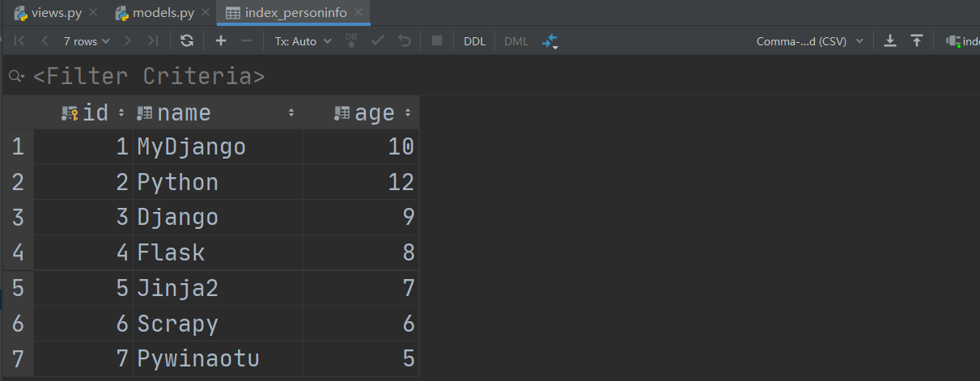The image size is (980, 381).
Task: Select the Pywinaotu name cell
Action: click(x=218, y=358)
